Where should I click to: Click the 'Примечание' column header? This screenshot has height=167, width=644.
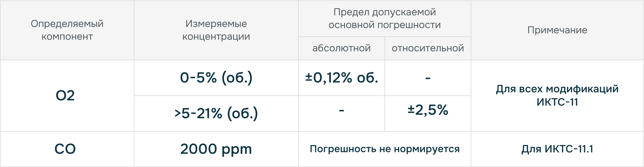pyautogui.click(x=557, y=30)
